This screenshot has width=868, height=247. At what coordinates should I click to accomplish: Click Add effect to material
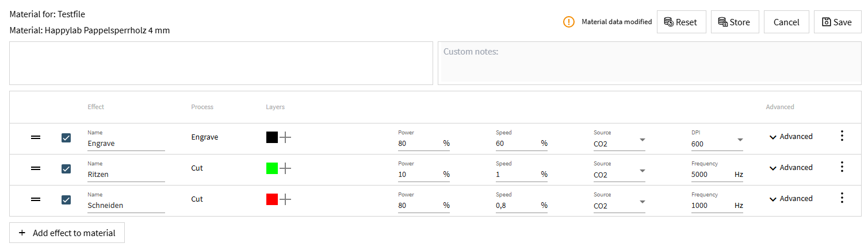coord(67,233)
